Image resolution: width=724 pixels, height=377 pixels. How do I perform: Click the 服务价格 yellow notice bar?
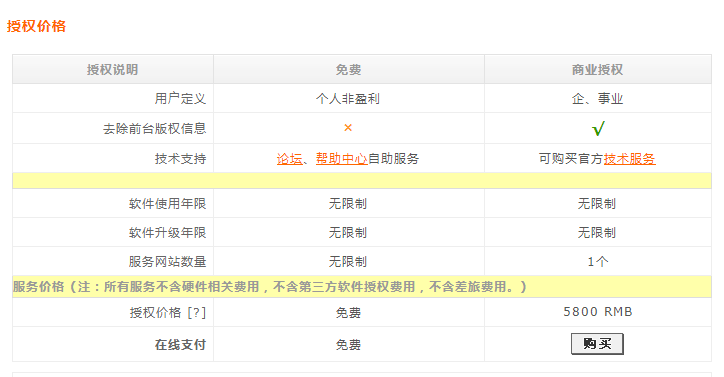click(362, 287)
